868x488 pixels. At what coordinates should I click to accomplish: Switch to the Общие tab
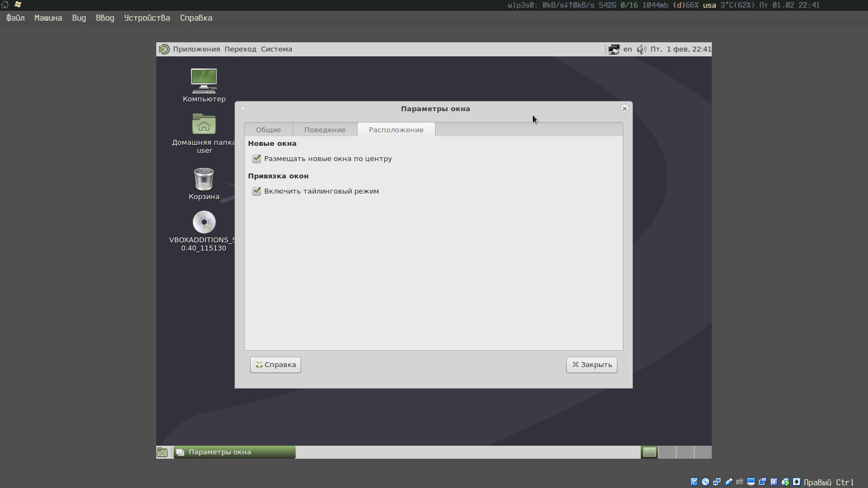[x=269, y=130]
